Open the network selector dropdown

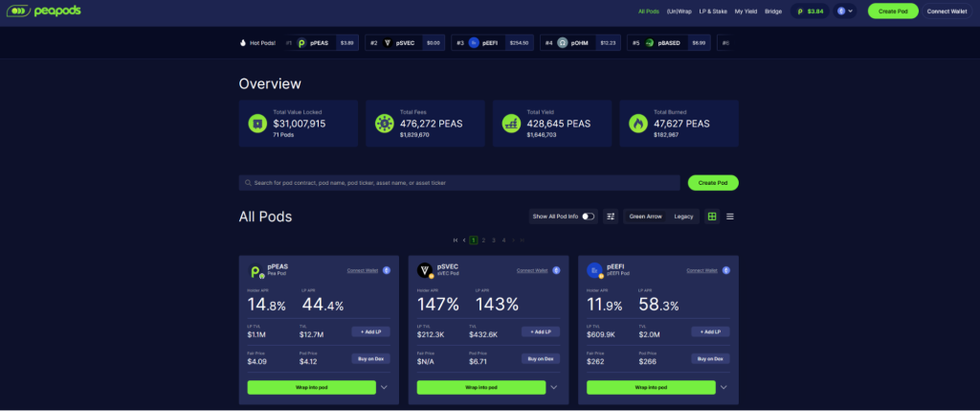(844, 11)
